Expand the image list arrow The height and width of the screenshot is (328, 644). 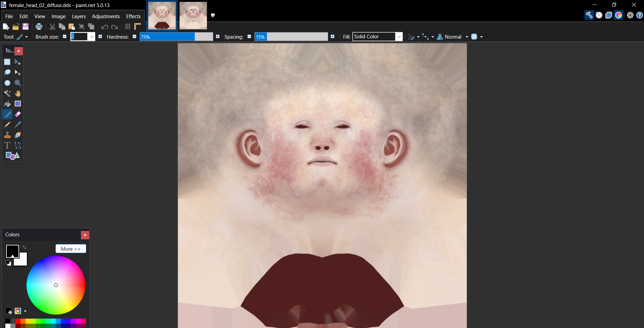(213, 15)
